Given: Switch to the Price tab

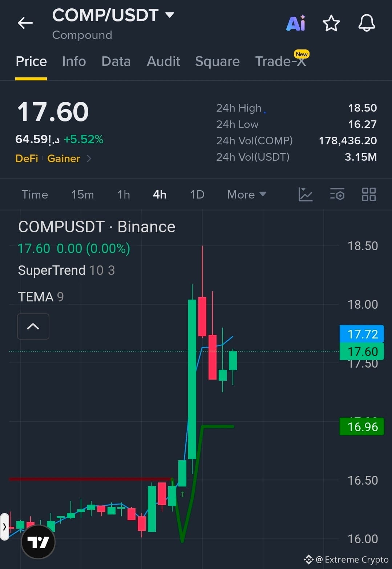Looking at the screenshot, I should [x=31, y=61].
